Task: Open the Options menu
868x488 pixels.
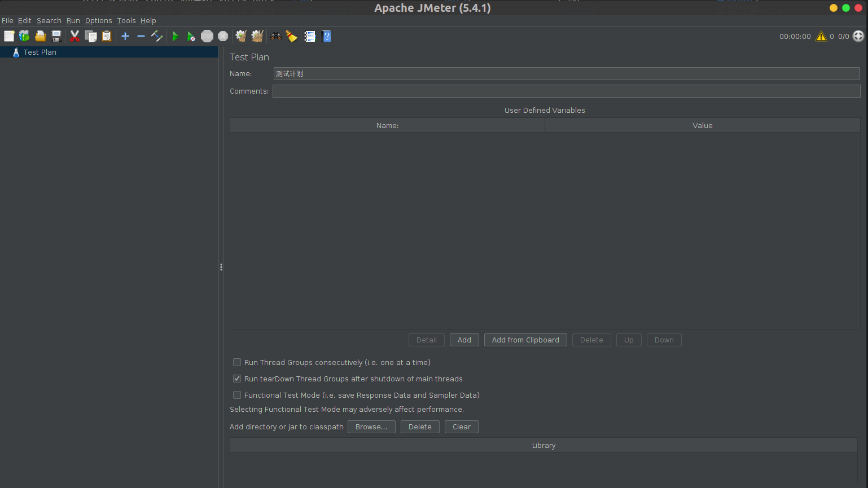Action: coord(99,21)
